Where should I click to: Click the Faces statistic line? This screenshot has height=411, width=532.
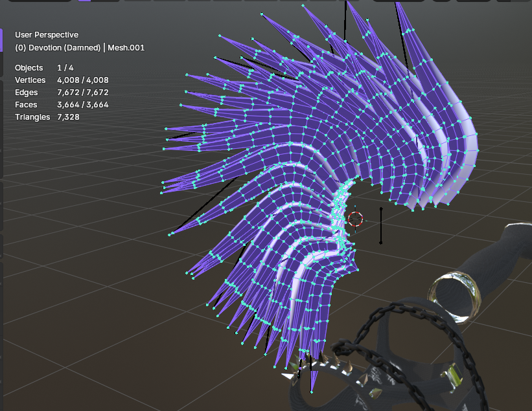point(62,104)
